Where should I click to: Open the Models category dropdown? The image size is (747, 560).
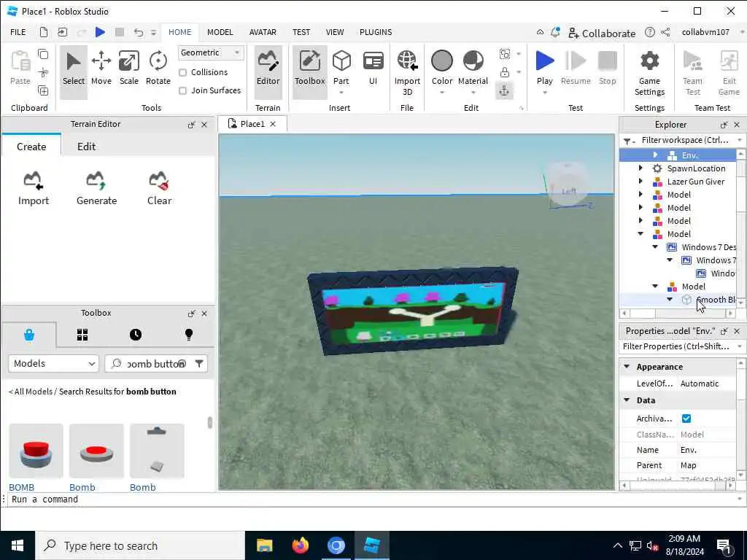point(53,363)
